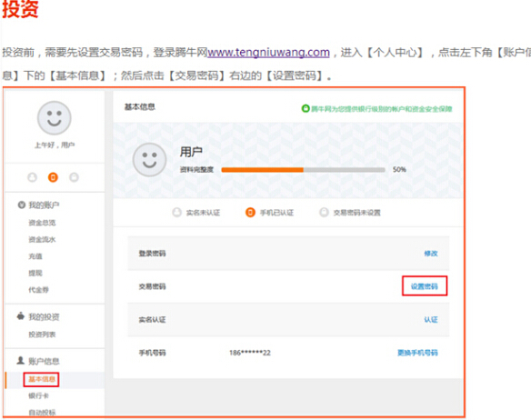531x420 pixels.
Task: Click orange phone verification icon in sidebar
Action: tap(53, 177)
